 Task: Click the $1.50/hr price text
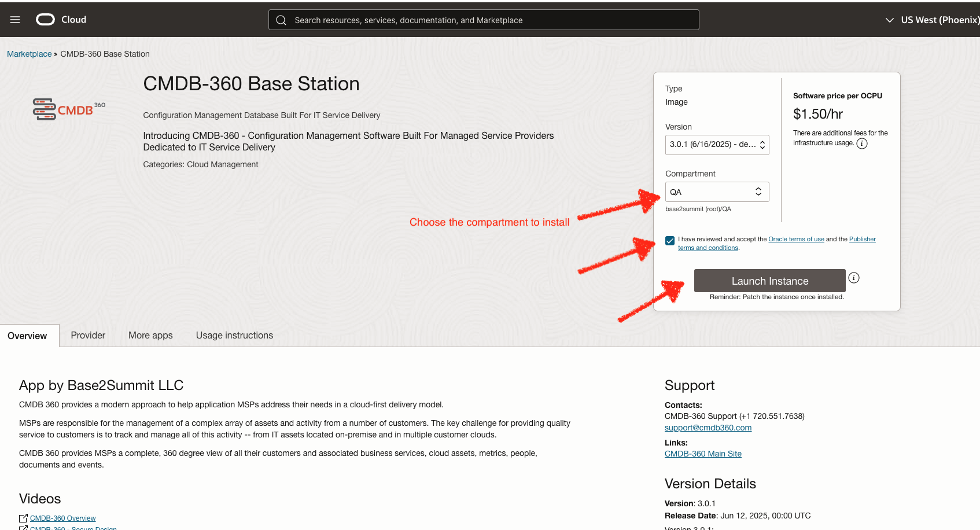818,114
